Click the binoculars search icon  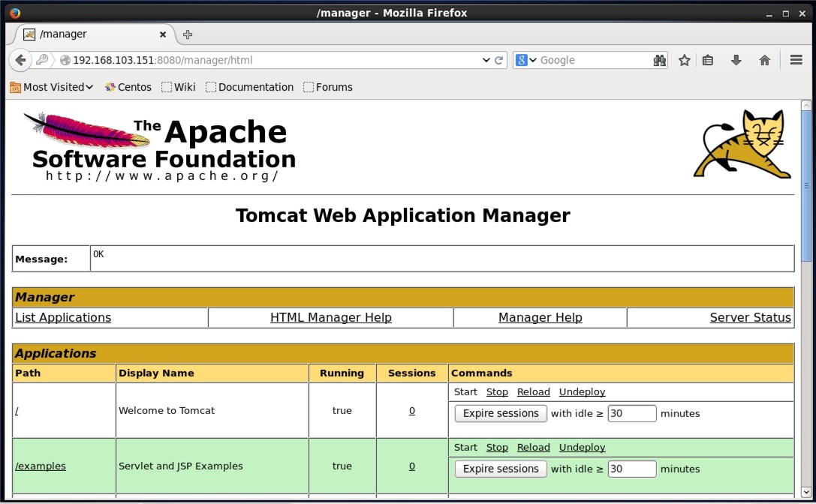(659, 60)
